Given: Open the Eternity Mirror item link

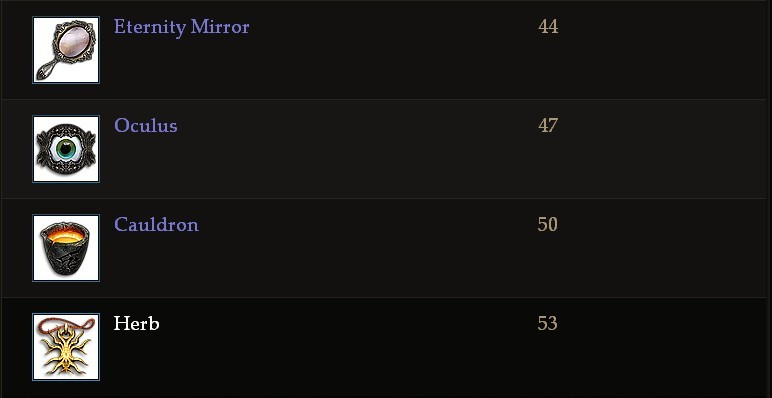Looking at the screenshot, I should click(x=181, y=27).
